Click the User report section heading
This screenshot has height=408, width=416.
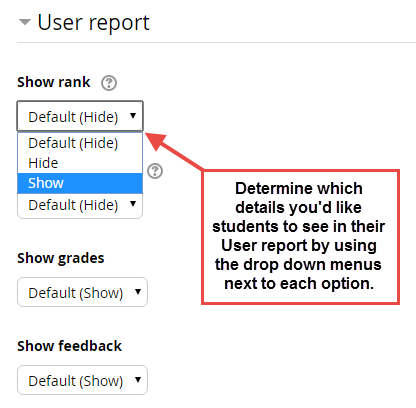pyautogui.click(x=93, y=23)
